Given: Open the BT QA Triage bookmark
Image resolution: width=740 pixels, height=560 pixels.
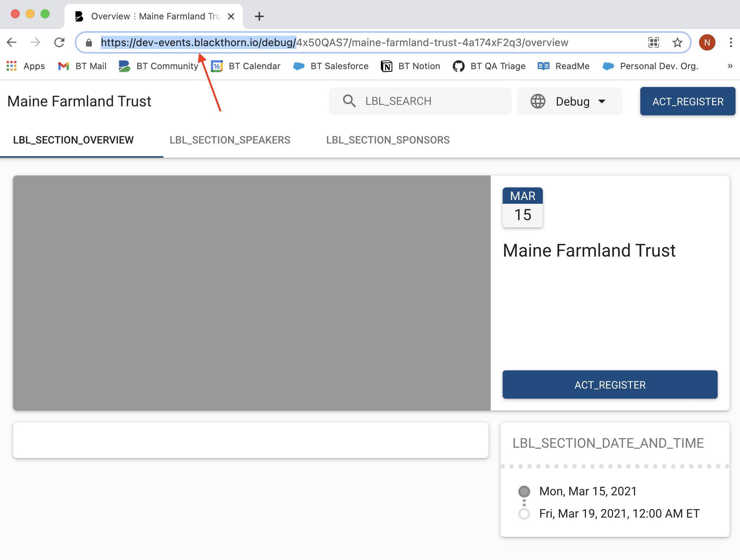Looking at the screenshot, I should 489,66.
